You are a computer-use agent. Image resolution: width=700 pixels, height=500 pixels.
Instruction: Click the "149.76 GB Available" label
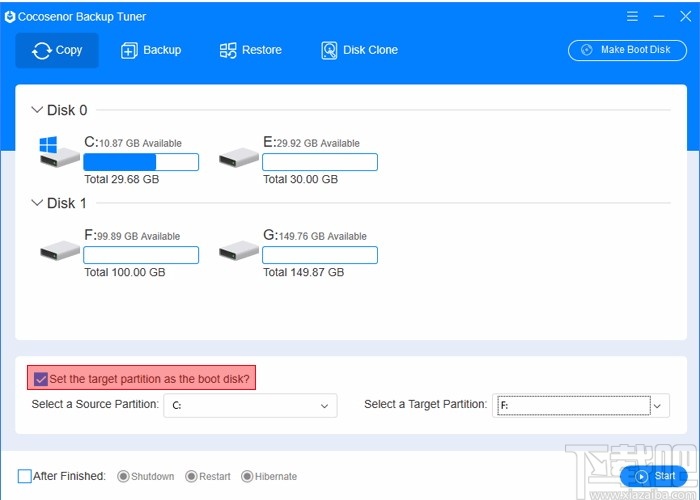tap(323, 236)
